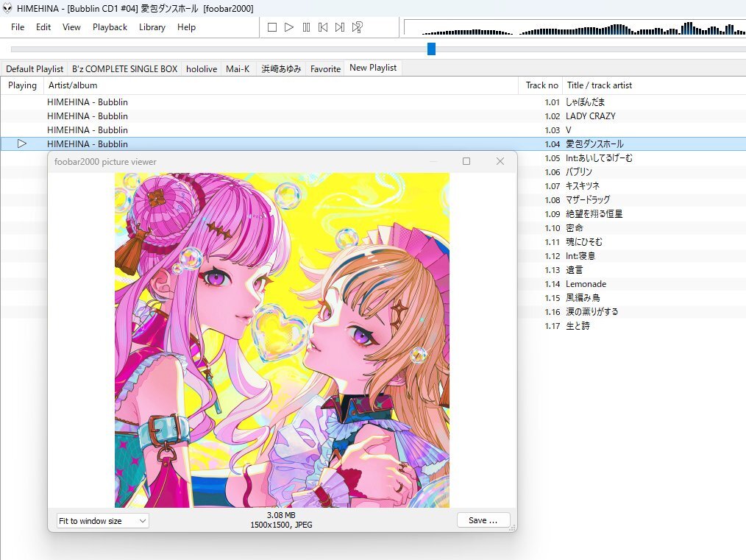
Task: Open the Playback menu
Action: click(x=110, y=27)
